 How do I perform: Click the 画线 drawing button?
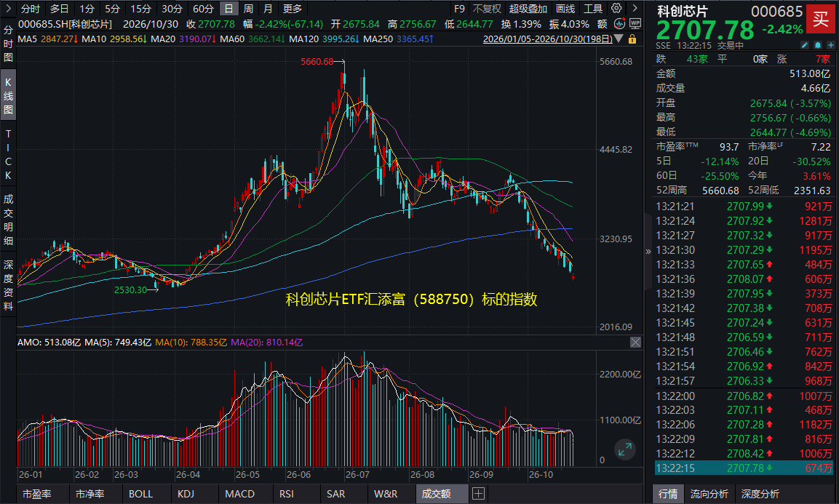[565, 9]
